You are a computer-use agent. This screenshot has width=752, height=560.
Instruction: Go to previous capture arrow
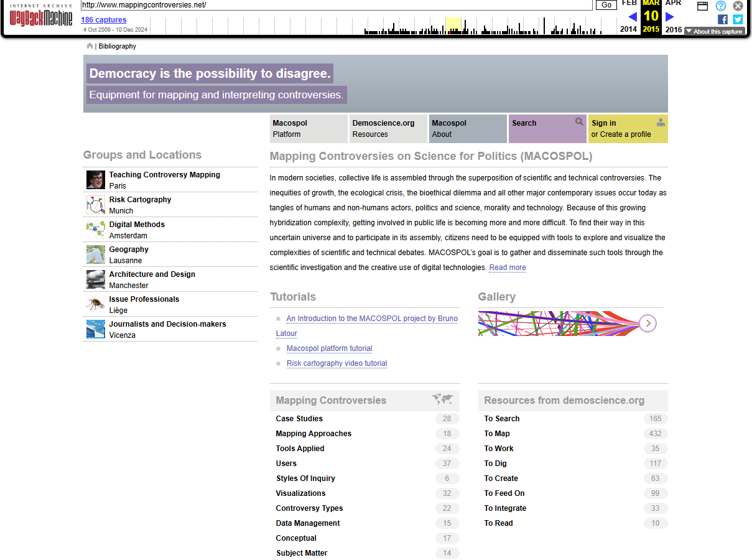click(633, 17)
